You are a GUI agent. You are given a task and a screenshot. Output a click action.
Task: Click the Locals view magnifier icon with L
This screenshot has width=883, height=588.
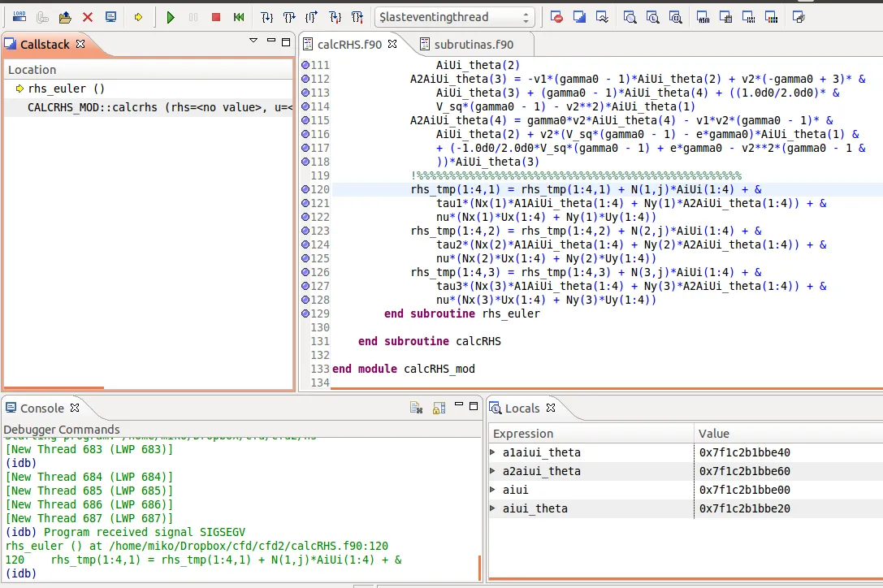(x=652, y=17)
